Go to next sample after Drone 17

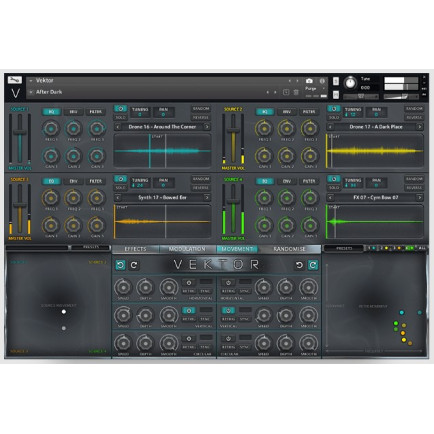pyautogui.click(x=420, y=127)
